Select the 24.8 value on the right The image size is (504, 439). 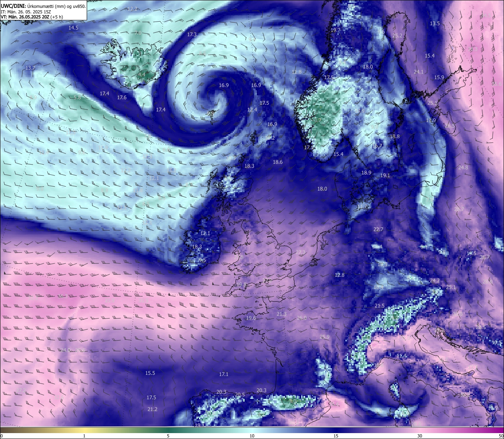tap(463, 168)
